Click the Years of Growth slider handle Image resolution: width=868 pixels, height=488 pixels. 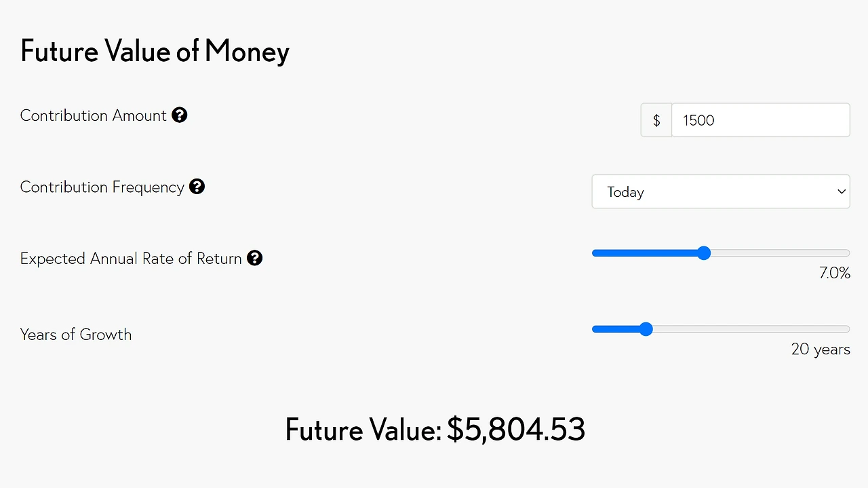[x=646, y=329]
